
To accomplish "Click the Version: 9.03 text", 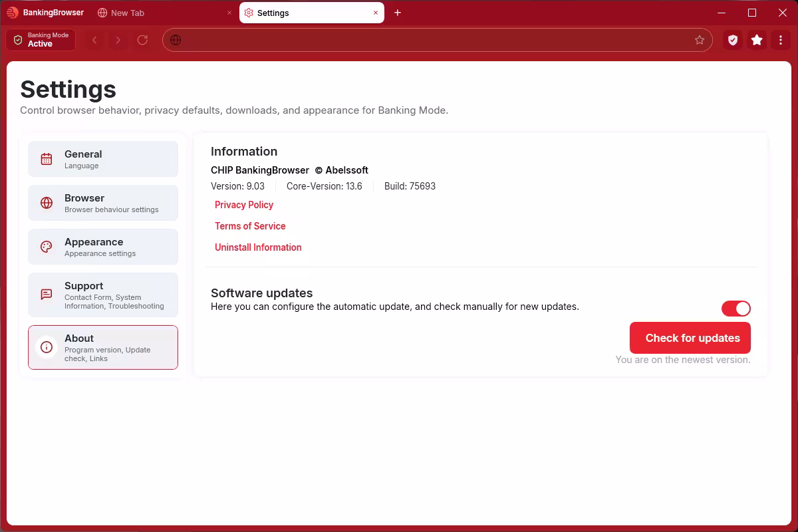I will tap(237, 186).
